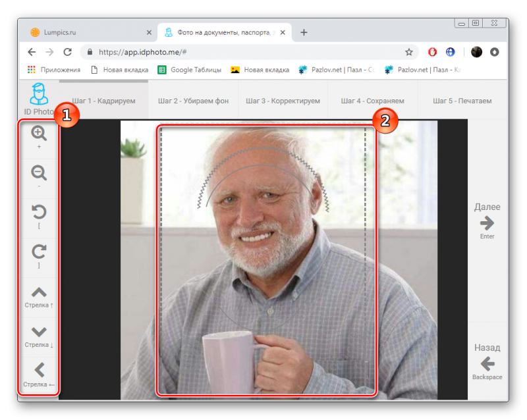The image size is (527, 420).
Task: Open the Новая вкладка bookmark with picture icon
Action: coord(260,70)
